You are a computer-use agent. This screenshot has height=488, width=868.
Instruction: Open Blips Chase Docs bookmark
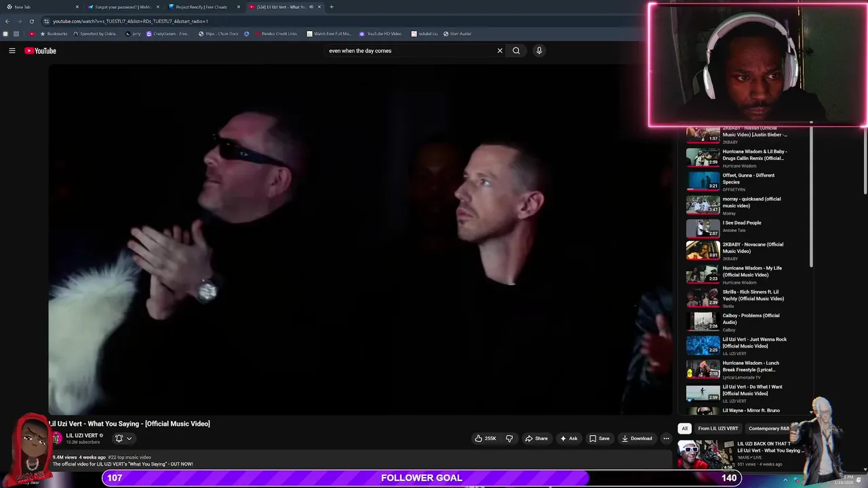[218, 34]
